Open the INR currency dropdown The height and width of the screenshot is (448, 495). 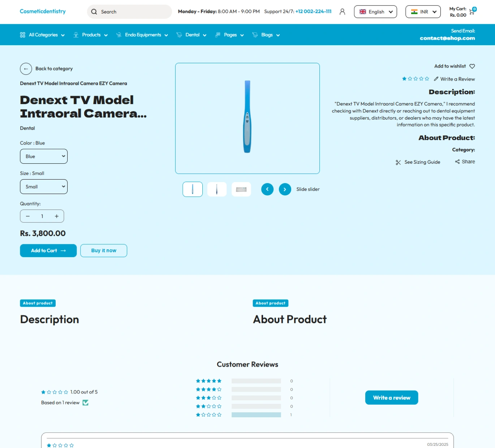click(423, 12)
